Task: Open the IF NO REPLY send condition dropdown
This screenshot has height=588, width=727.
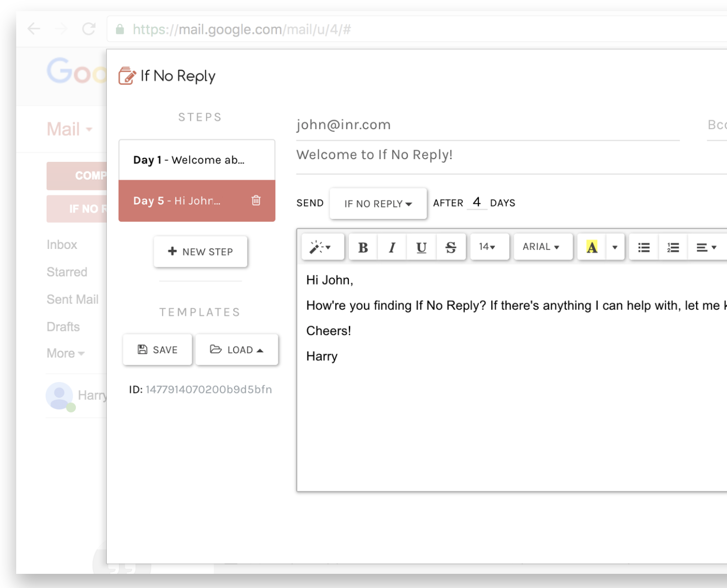Action: (378, 203)
